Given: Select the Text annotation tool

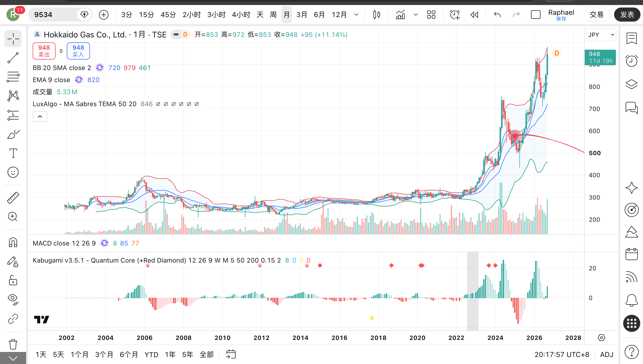Looking at the screenshot, I should [x=13, y=153].
